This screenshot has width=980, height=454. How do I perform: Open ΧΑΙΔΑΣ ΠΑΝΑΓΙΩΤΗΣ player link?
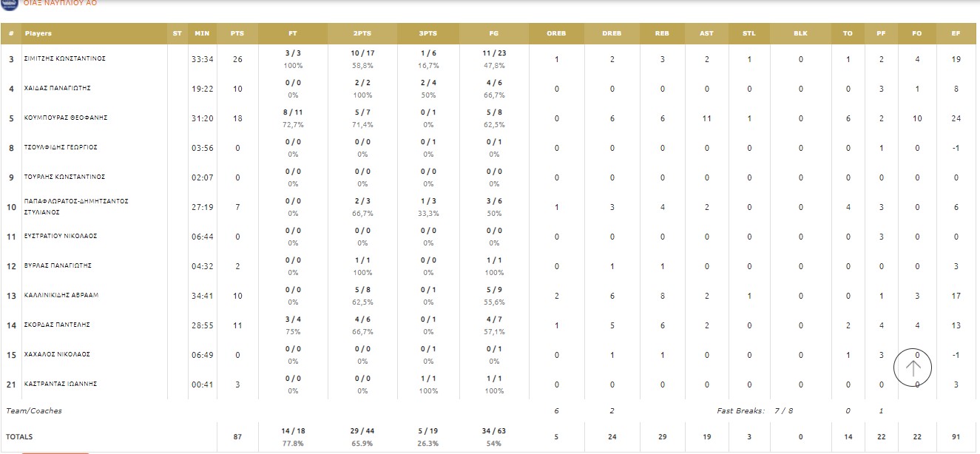(x=58, y=88)
